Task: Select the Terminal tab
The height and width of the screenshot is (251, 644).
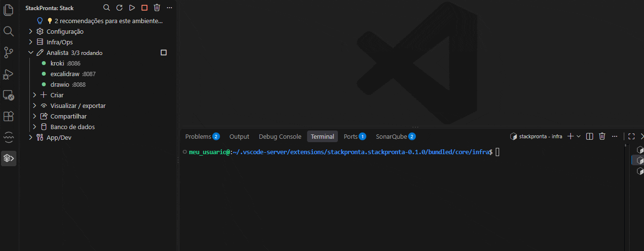Action: 322,136
